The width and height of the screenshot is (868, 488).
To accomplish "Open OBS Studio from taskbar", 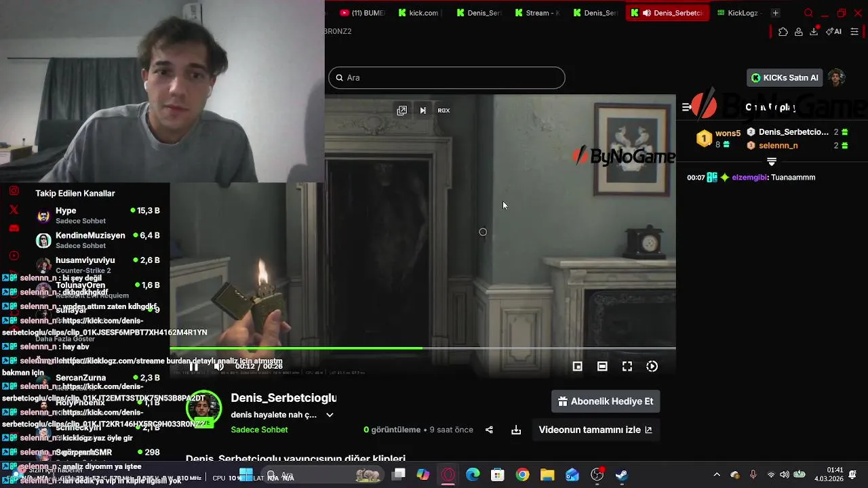I will pyautogui.click(x=597, y=475).
